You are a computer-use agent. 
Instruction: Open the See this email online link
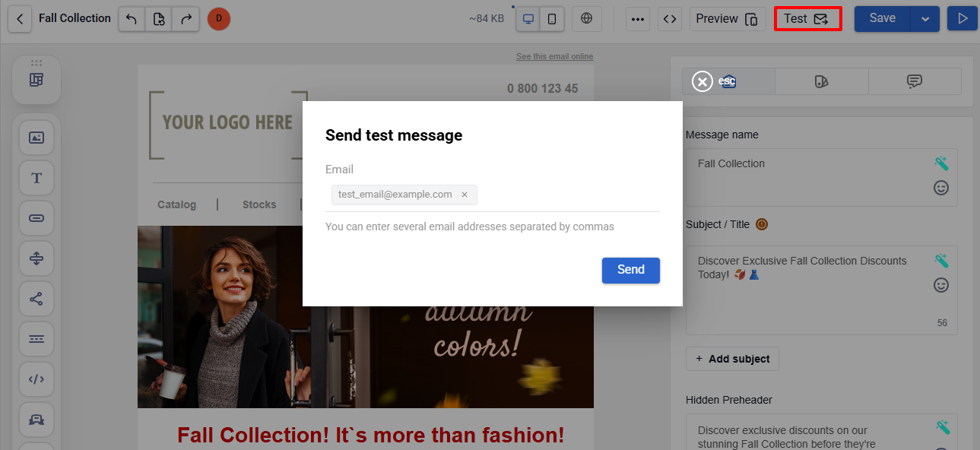[554, 56]
